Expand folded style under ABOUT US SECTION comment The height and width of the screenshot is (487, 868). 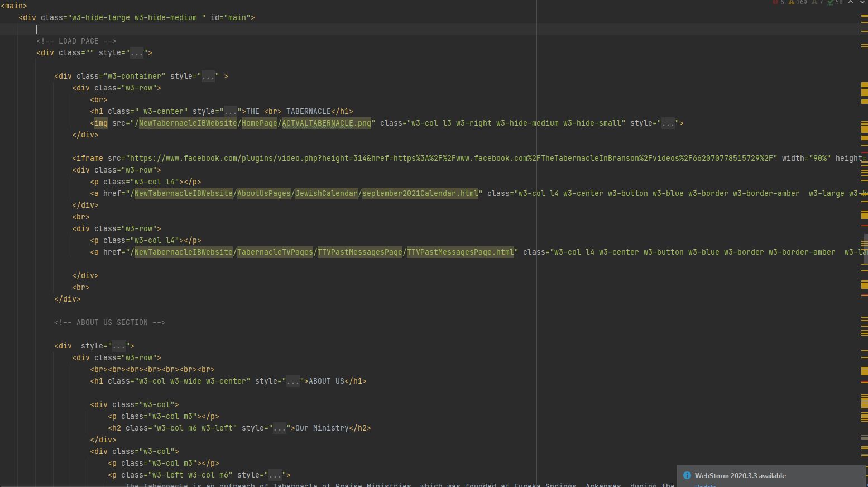119,346
